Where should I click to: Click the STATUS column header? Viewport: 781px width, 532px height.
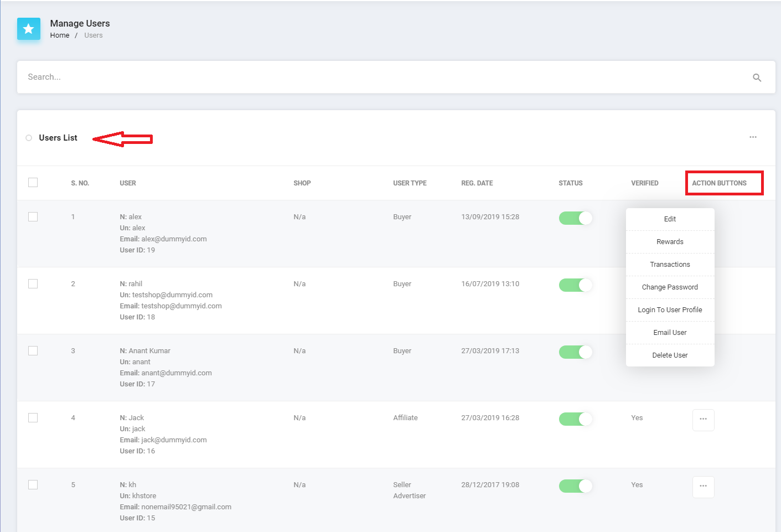pyautogui.click(x=571, y=183)
